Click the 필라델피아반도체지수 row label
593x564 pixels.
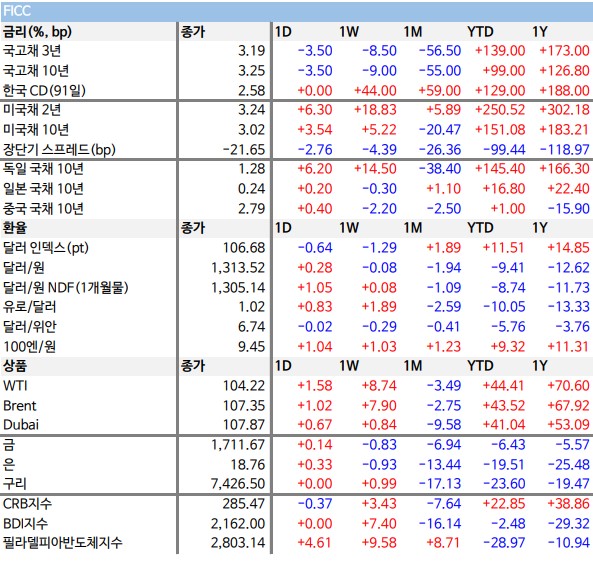coord(62,543)
